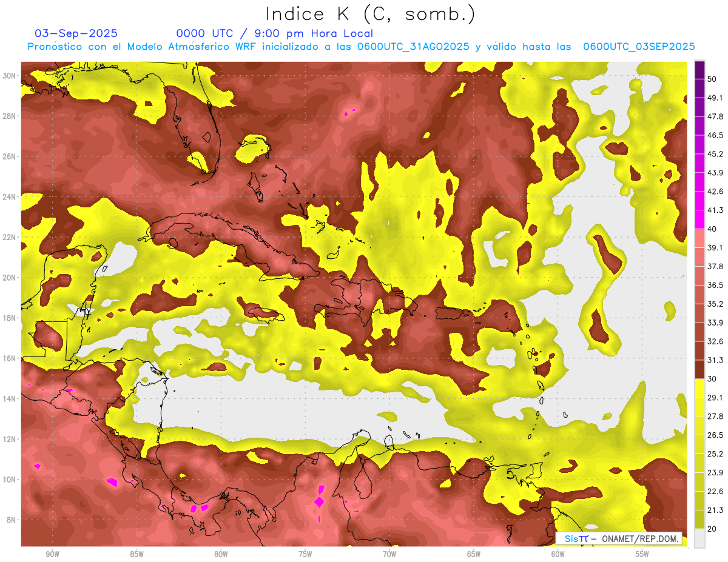Click the colorbar value 30
The height and width of the screenshot is (562, 728).
pyautogui.click(x=712, y=379)
